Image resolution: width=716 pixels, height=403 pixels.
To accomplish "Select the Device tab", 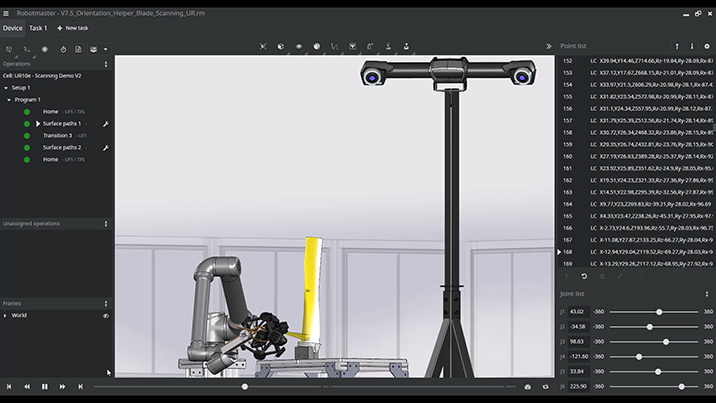I will pos(12,28).
